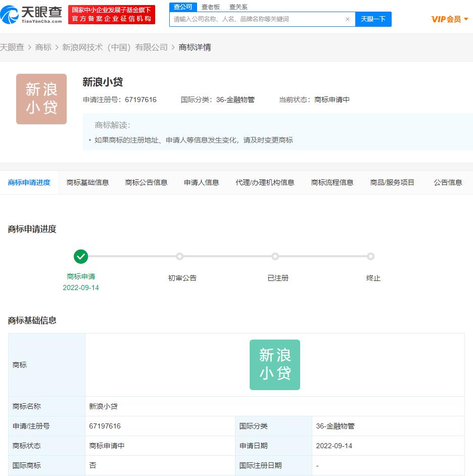
Task: Select the 查关系 search tab
Action: point(239,7)
